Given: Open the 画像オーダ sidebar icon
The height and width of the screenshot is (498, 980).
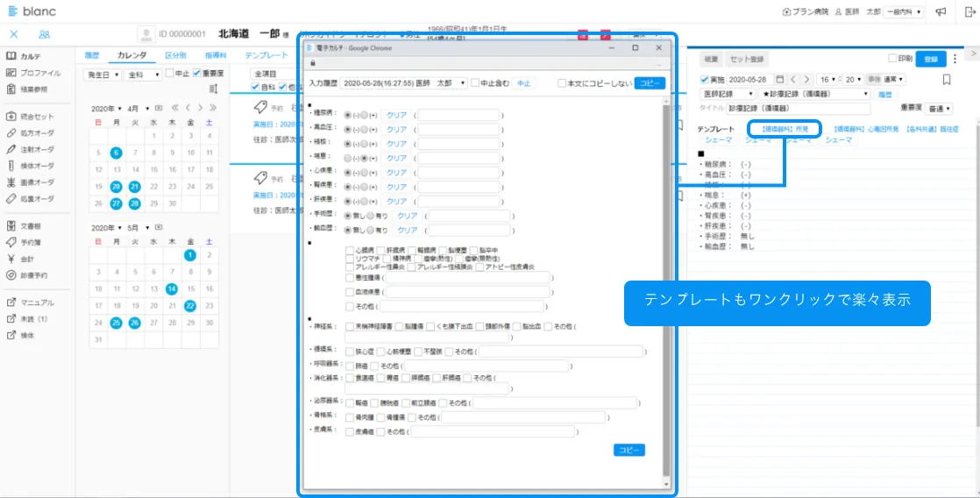Looking at the screenshot, I should click(11, 182).
